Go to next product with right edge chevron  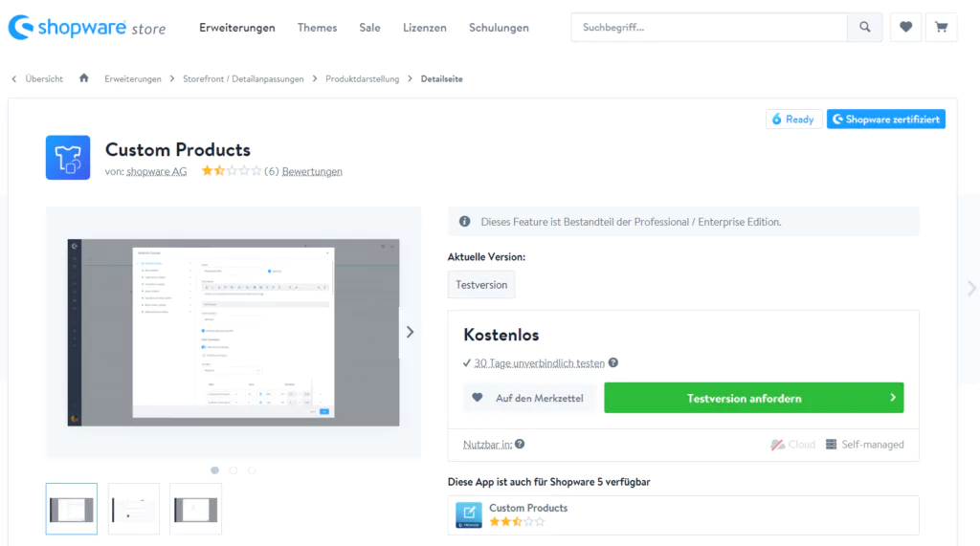point(971,288)
